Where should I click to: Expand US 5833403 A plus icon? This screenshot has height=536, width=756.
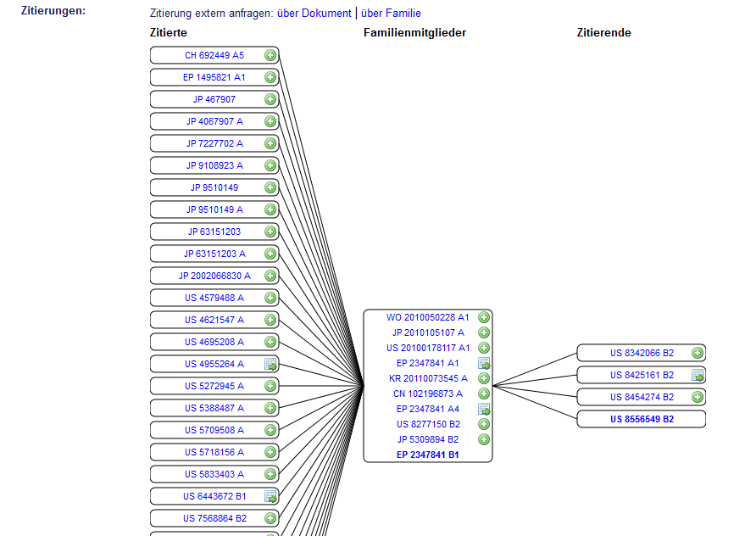(270, 474)
